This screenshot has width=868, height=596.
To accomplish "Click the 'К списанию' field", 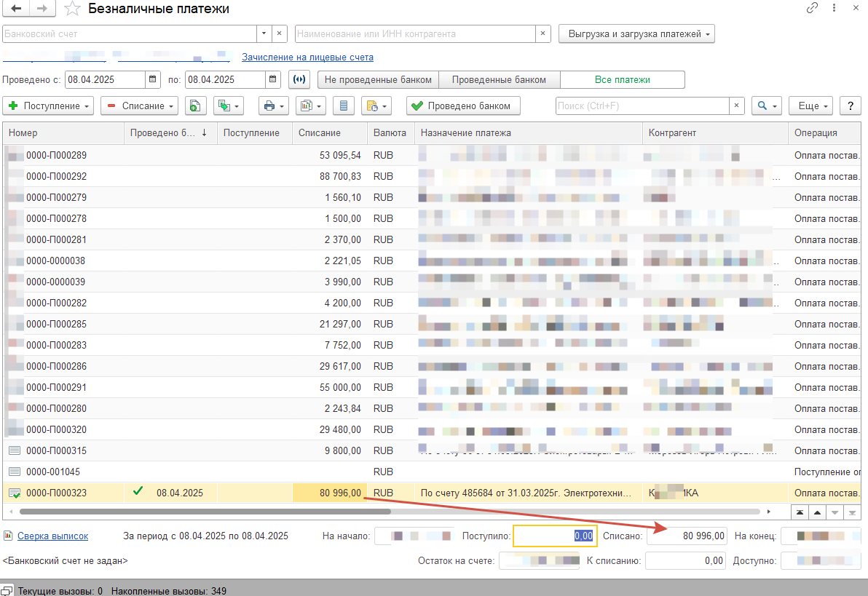I will [686, 560].
